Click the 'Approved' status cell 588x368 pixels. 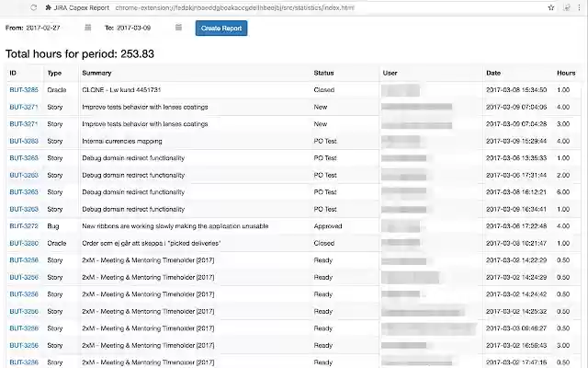coord(328,226)
